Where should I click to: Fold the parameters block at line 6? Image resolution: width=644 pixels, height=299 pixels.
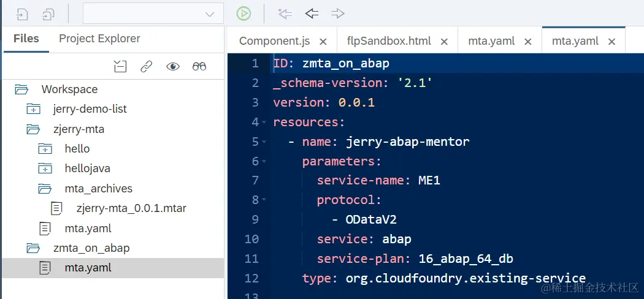[264, 162]
